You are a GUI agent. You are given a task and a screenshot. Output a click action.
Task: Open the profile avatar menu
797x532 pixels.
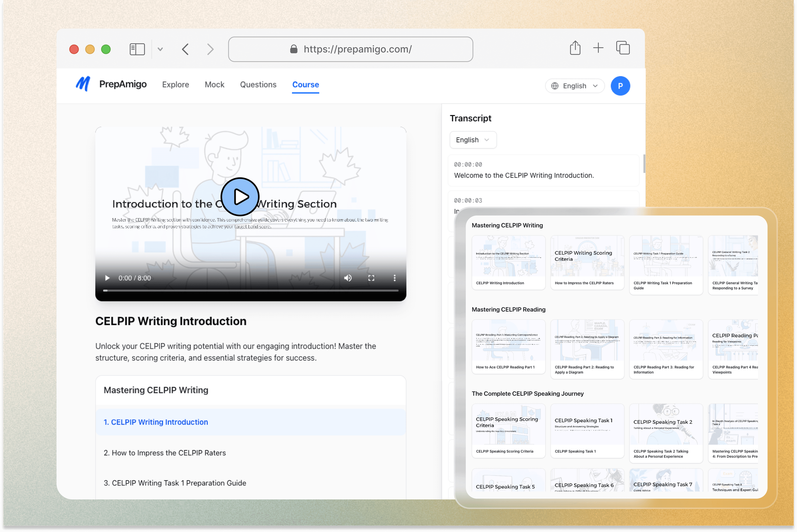(x=620, y=86)
